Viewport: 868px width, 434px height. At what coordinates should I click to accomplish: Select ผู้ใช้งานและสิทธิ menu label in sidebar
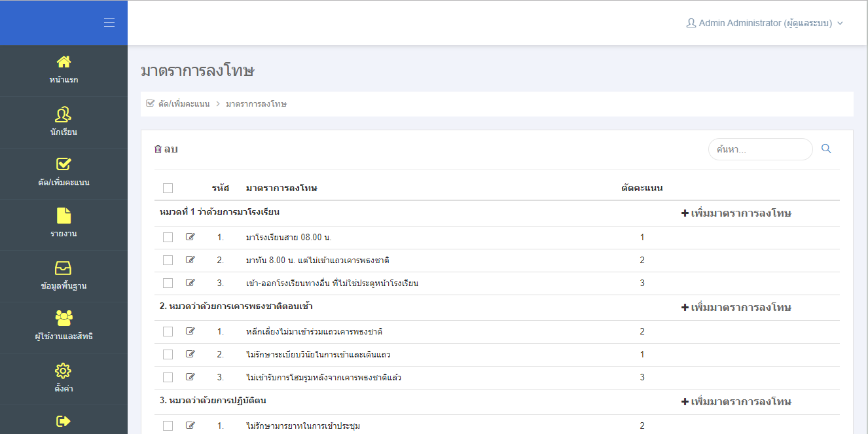coord(63,336)
